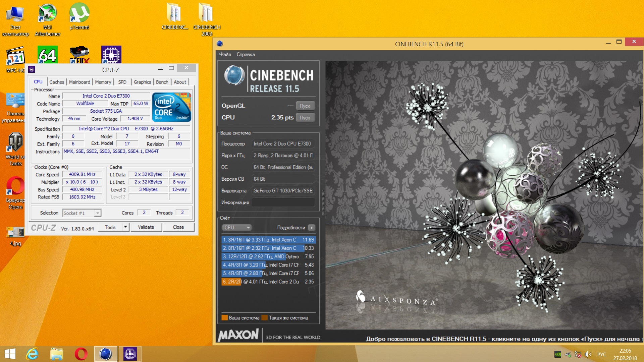Click the Windows Start button
This screenshot has height=362, width=644.
[10, 354]
